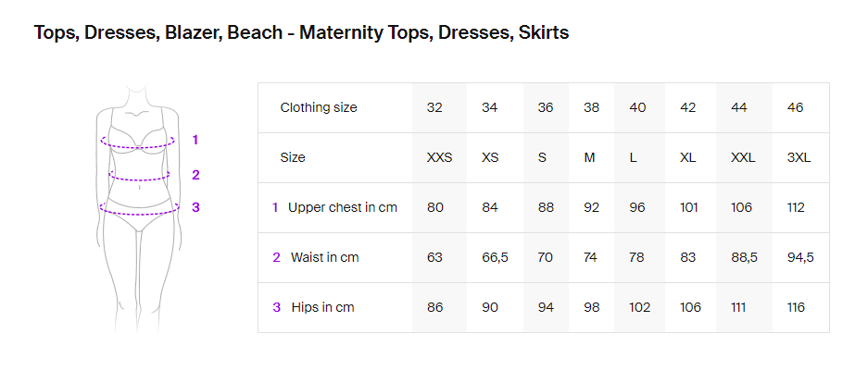Click the upper chest value 112

(x=796, y=208)
